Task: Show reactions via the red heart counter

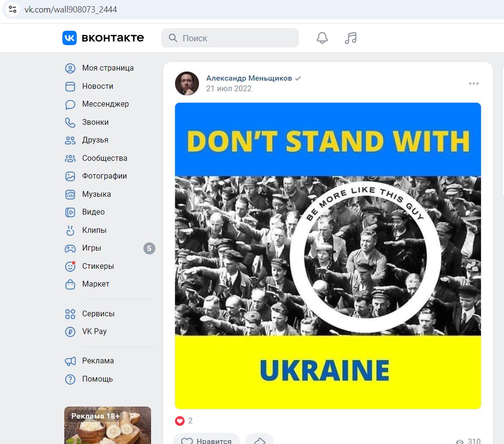Action: pyautogui.click(x=184, y=421)
